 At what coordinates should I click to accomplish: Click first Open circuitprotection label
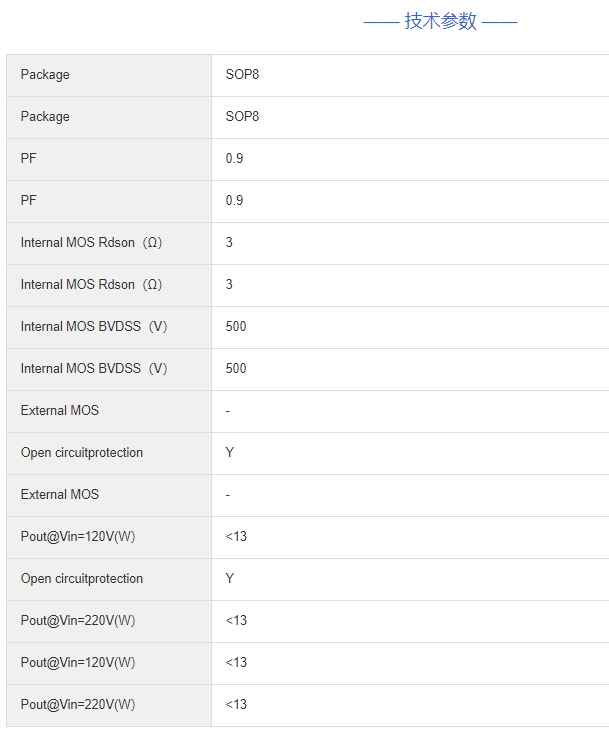pos(82,453)
